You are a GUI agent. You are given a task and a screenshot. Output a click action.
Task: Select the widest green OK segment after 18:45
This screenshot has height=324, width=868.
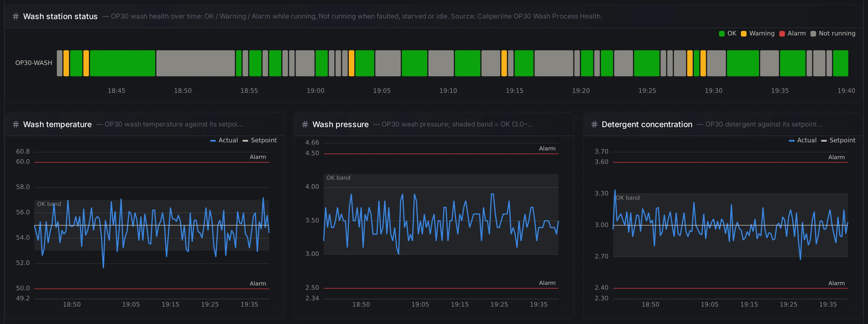(x=123, y=63)
